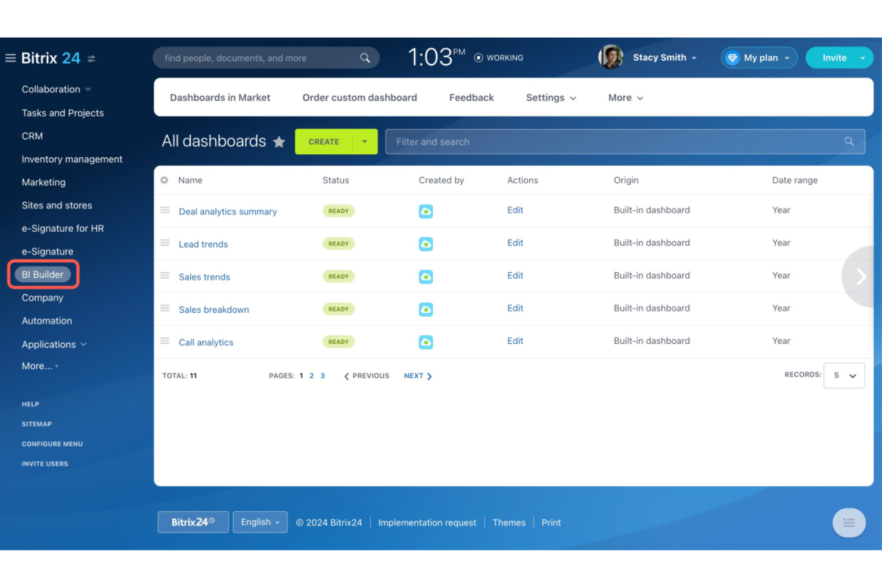Sort by the Status column header
The image size is (882, 588).
tap(336, 180)
